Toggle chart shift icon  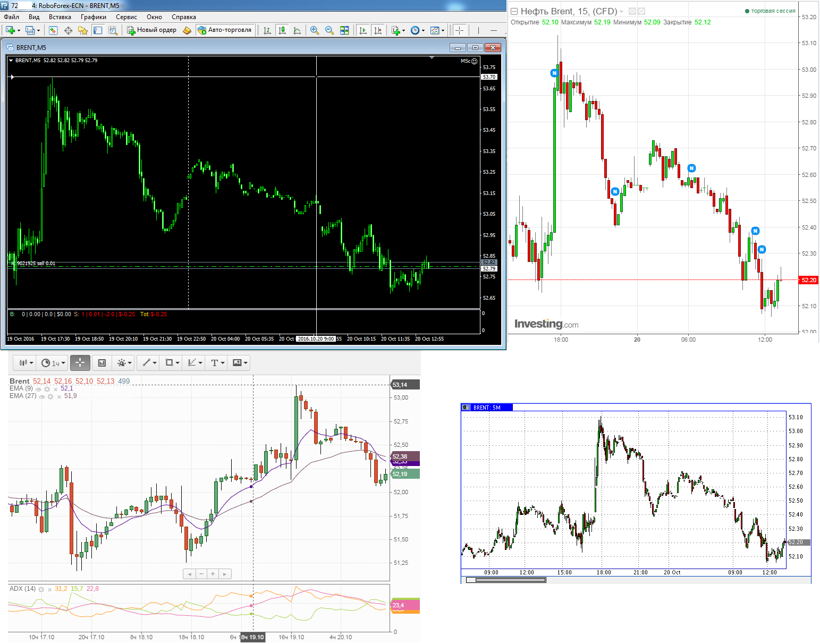coord(378,30)
